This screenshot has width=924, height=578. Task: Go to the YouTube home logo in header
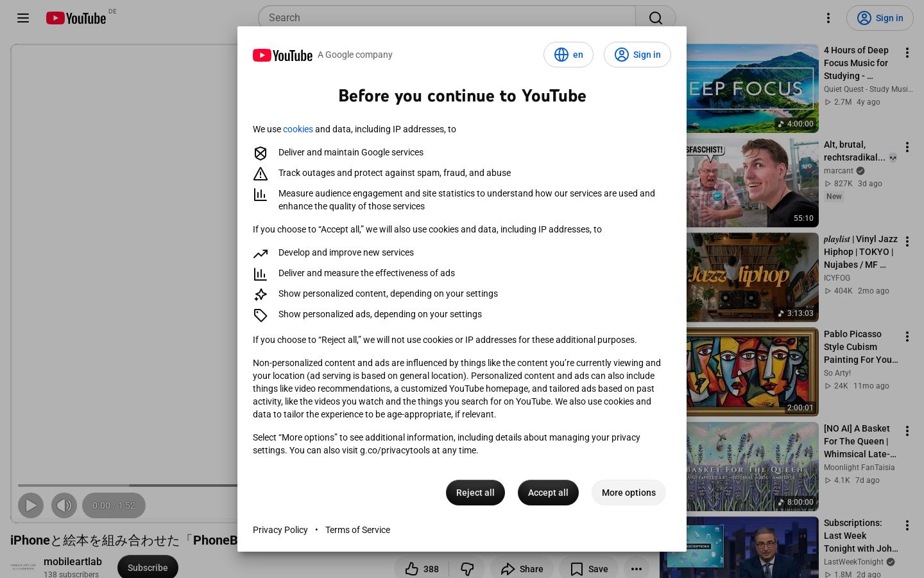click(76, 18)
